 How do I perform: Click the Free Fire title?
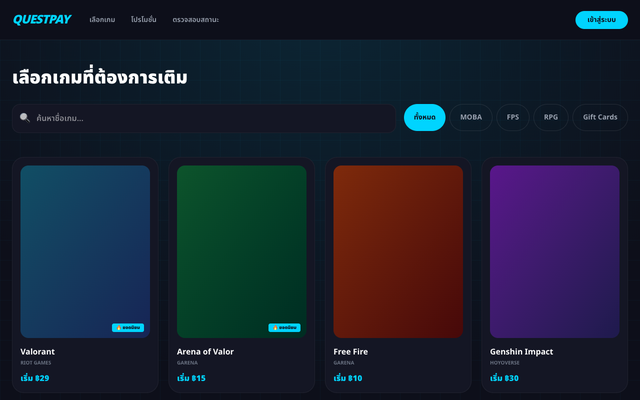(351, 351)
